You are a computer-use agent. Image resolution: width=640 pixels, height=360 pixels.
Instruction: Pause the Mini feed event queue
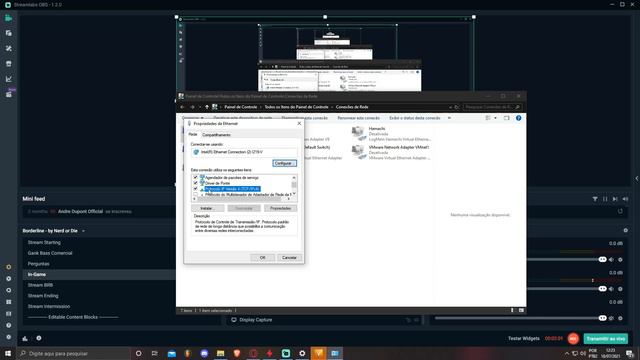coord(605,199)
